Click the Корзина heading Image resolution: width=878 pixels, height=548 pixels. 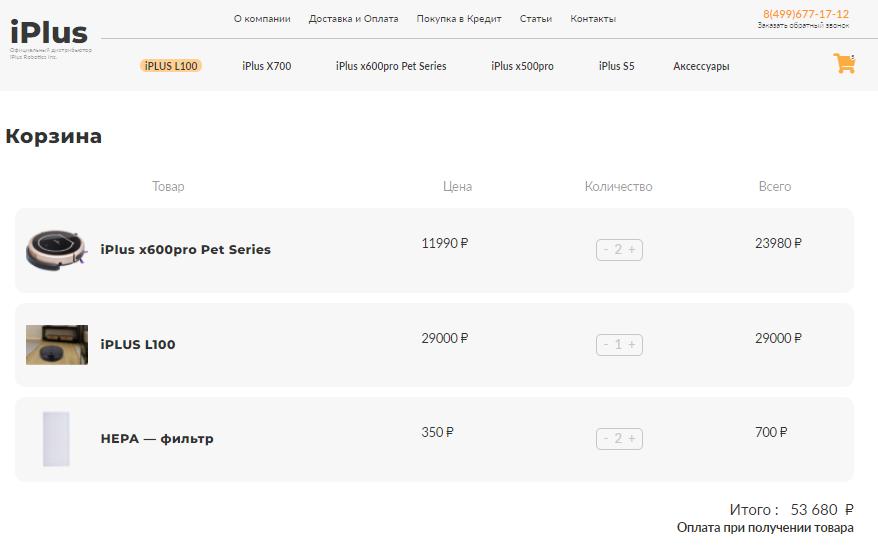point(54,136)
